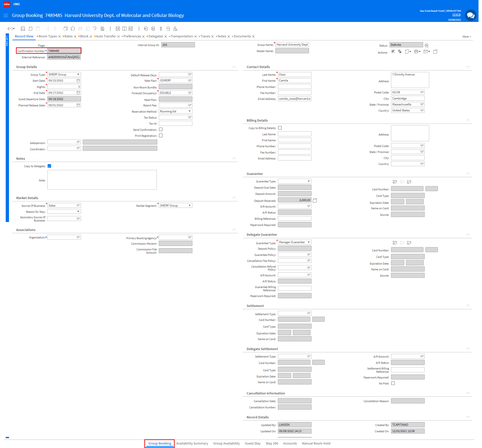Viewport: 482px width, 448px height.
Task: Open Start Date calendar picker
Action: pos(78,80)
